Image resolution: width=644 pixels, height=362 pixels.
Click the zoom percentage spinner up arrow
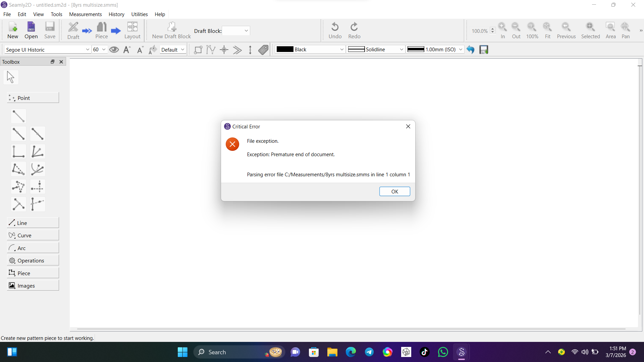click(492, 29)
